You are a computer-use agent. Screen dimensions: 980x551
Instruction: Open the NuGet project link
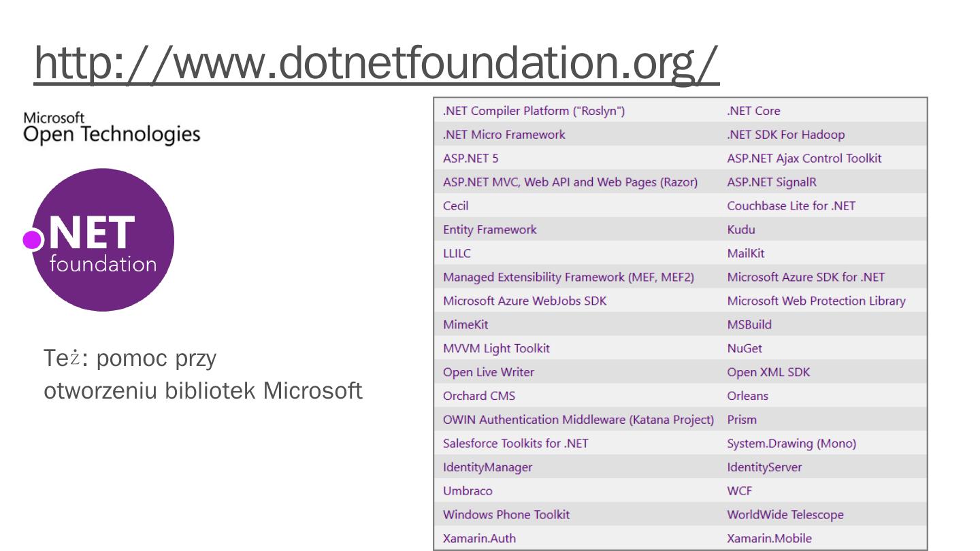pyautogui.click(x=745, y=348)
